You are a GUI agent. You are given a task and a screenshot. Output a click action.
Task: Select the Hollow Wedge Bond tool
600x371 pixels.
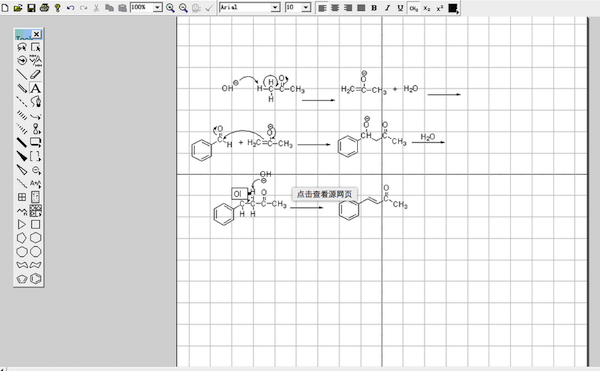coord(22,170)
